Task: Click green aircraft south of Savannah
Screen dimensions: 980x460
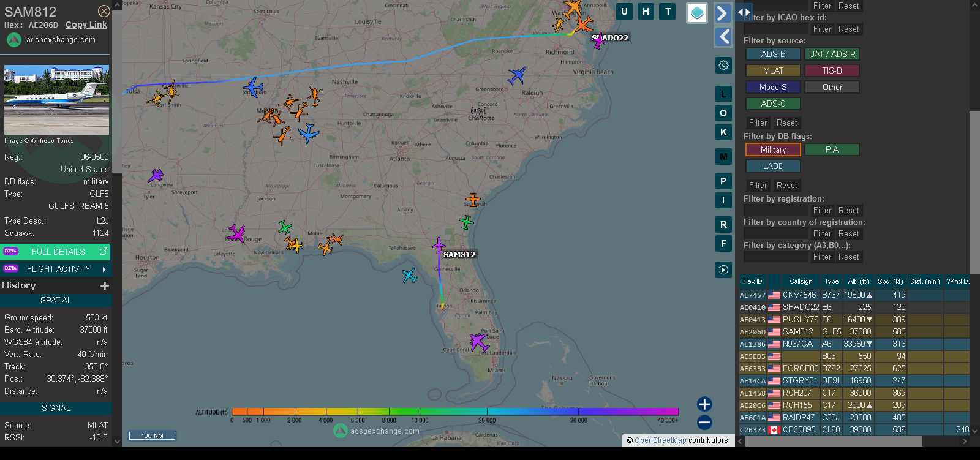Action: [x=467, y=222]
